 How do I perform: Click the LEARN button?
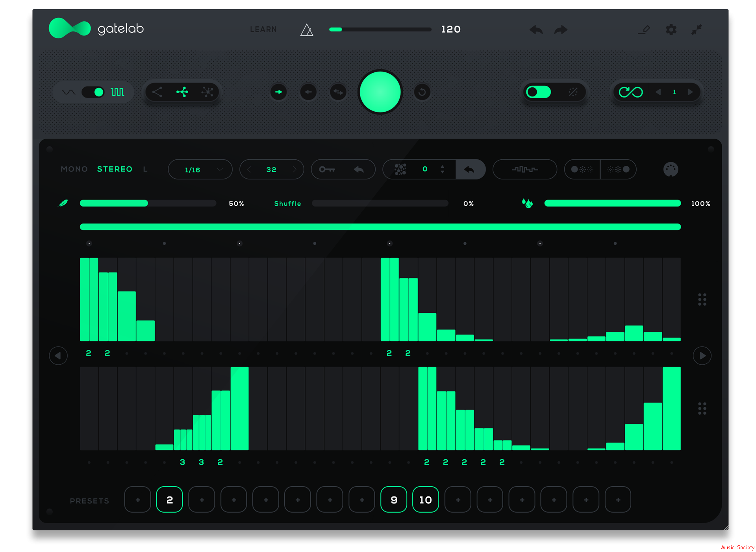click(x=263, y=30)
